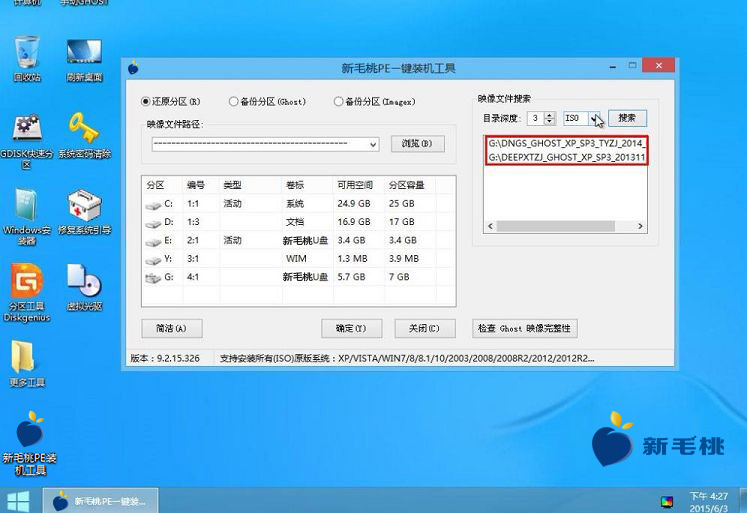Click the 确定 (Y) confirm button
The image size is (747, 513).
click(351, 328)
